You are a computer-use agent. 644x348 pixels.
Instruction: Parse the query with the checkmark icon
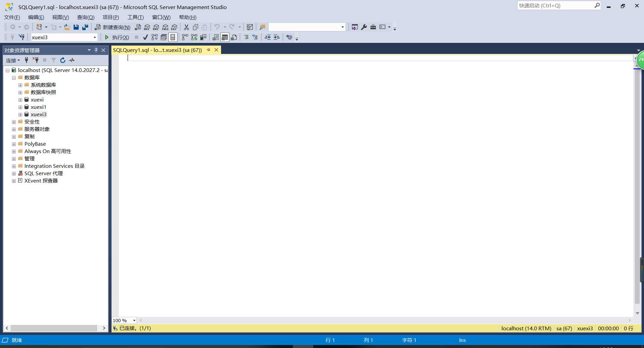145,37
